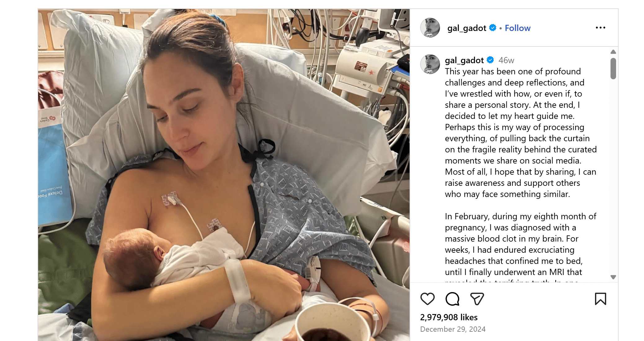This screenshot has width=644, height=341.
Task: Open profile avatar next to caption
Action: [430, 64]
